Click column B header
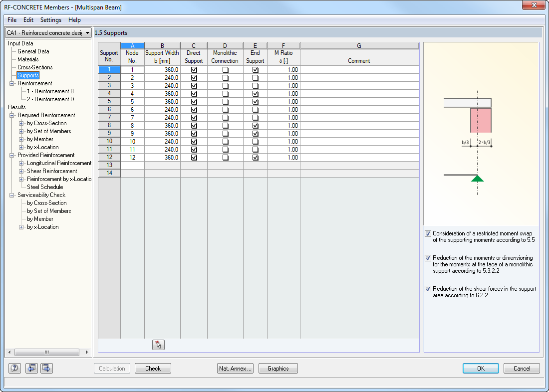 point(163,46)
